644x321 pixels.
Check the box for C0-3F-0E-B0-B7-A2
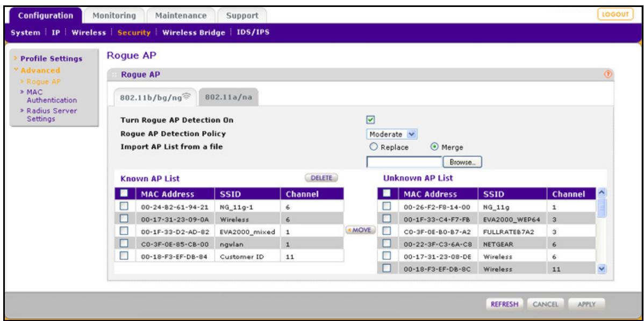385,232
